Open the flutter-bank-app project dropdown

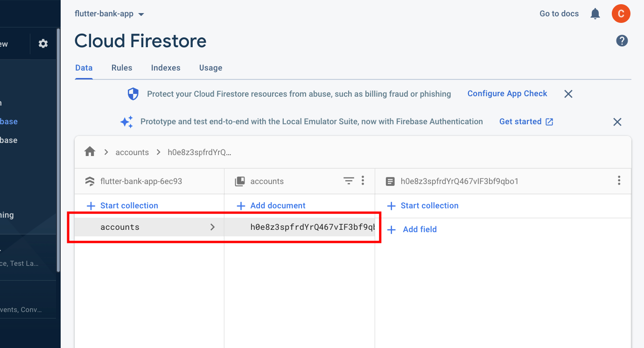[x=109, y=14]
